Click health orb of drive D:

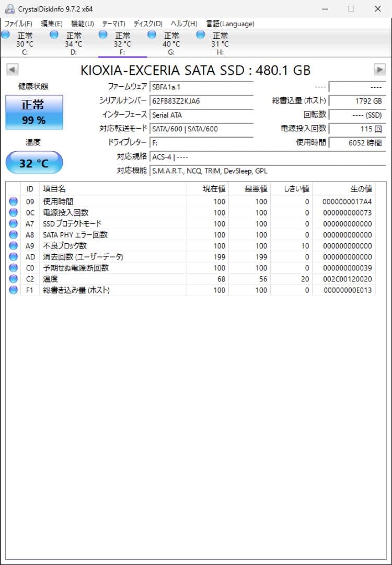click(54, 35)
